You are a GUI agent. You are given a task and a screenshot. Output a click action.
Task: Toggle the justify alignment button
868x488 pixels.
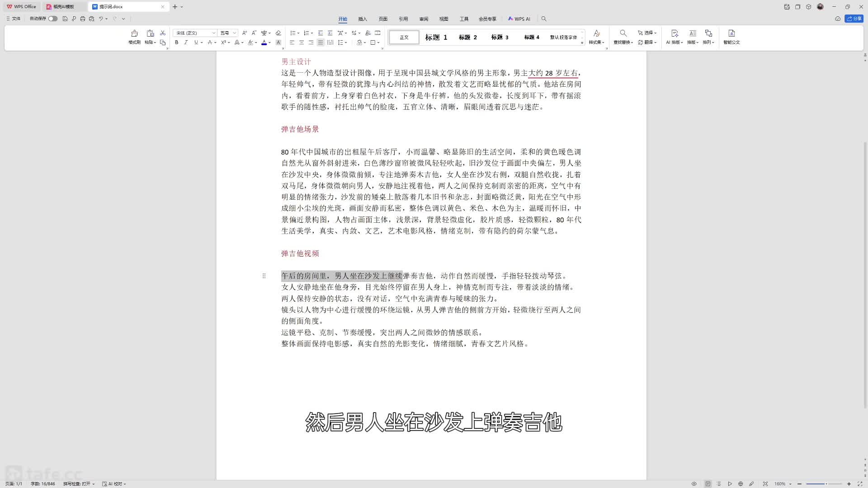[x=321, y=42]
